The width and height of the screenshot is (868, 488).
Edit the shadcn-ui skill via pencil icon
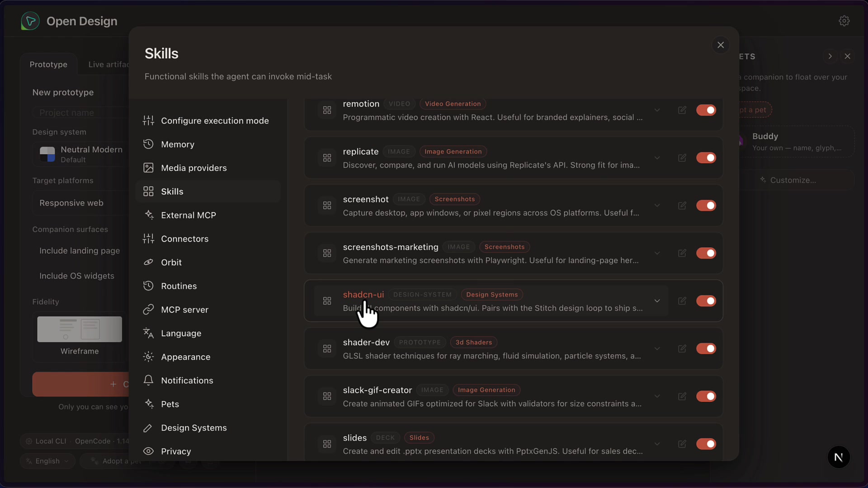point(682,301)
